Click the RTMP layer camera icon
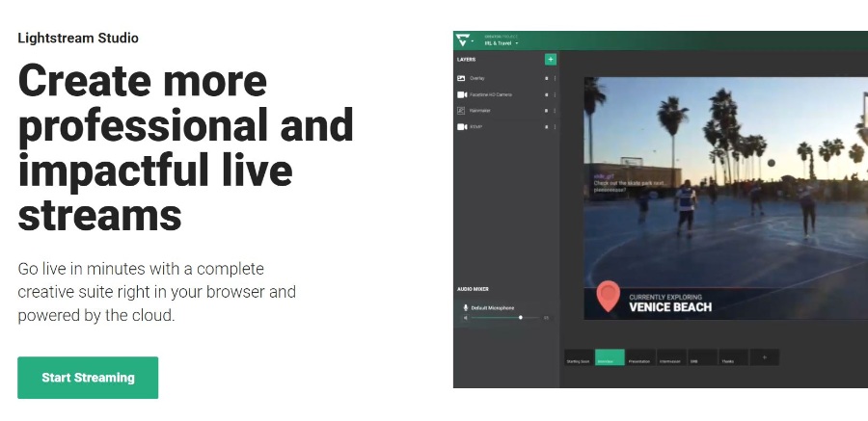868x421 pixels. (x=462, y=127)
